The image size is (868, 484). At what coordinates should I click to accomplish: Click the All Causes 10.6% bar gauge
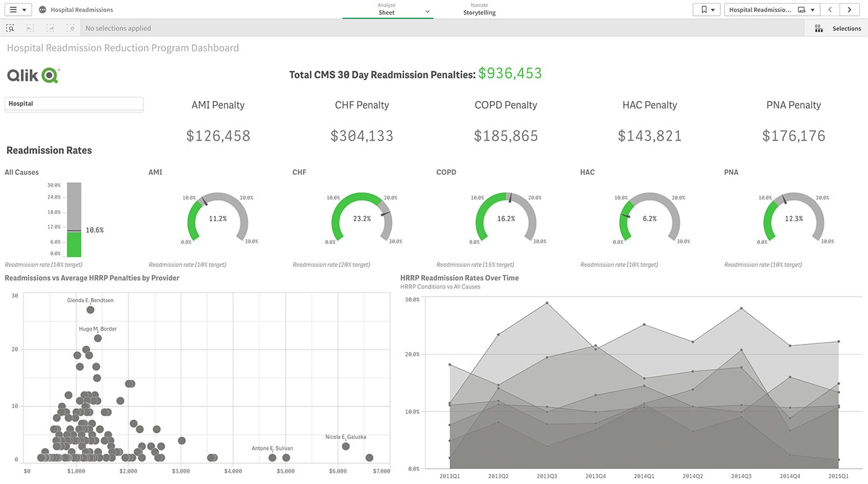74,220
